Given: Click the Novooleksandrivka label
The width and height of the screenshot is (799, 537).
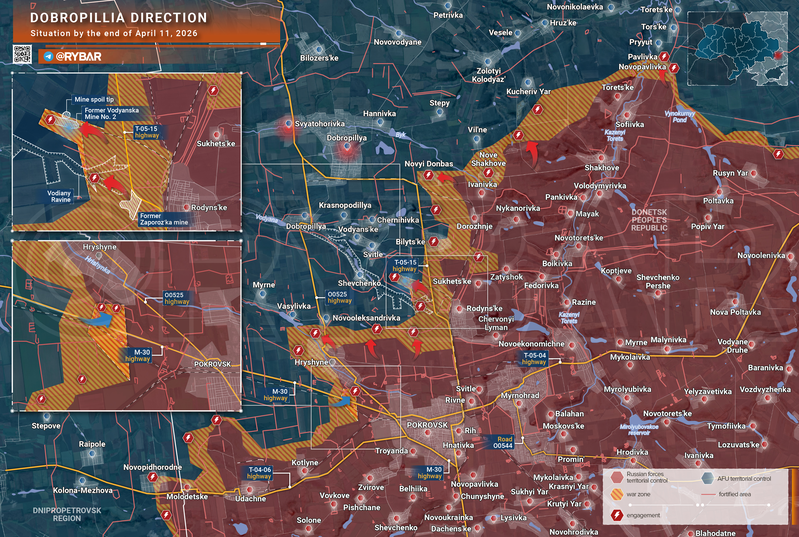Looking at the screenshot, I should pyautogui.click(x=366, y=318).
